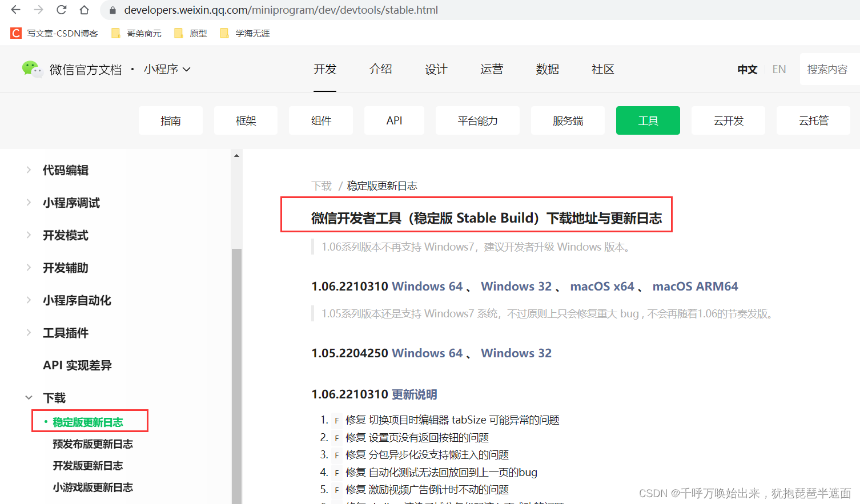Select the 运营 top navigation tab

(x=492, y=69)
